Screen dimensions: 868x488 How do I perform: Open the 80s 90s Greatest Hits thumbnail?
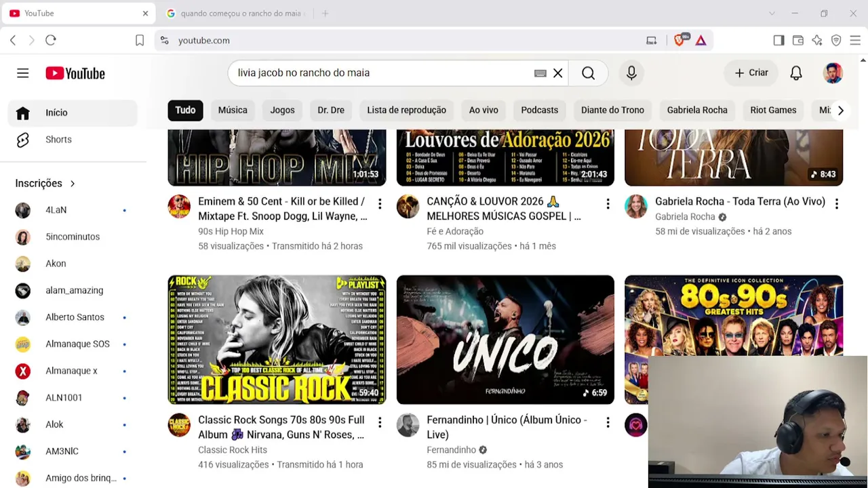click(x=734, y=315)
